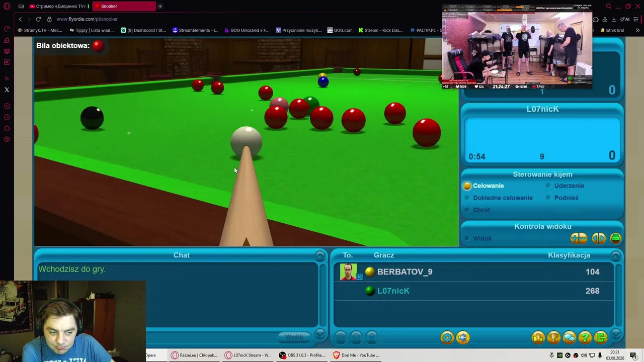644x362 pixels.
Task: Open the Dori Me - YouTube taskbar window
Action: coord(356,355)
